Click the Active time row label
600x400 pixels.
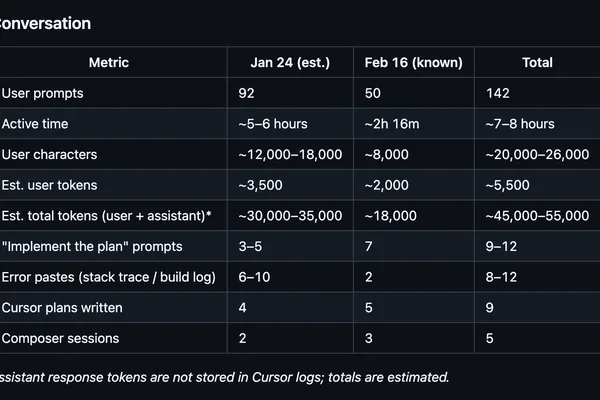(x=35, y=124)
